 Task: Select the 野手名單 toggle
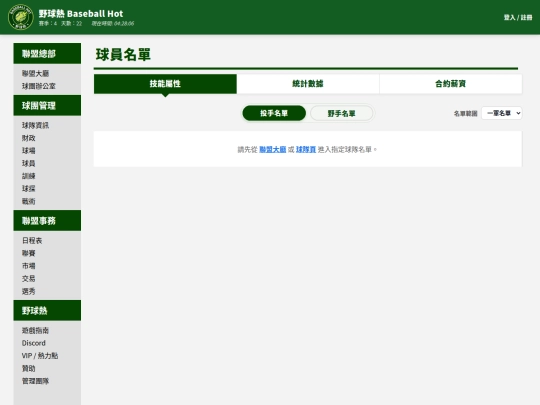(341, 113)
